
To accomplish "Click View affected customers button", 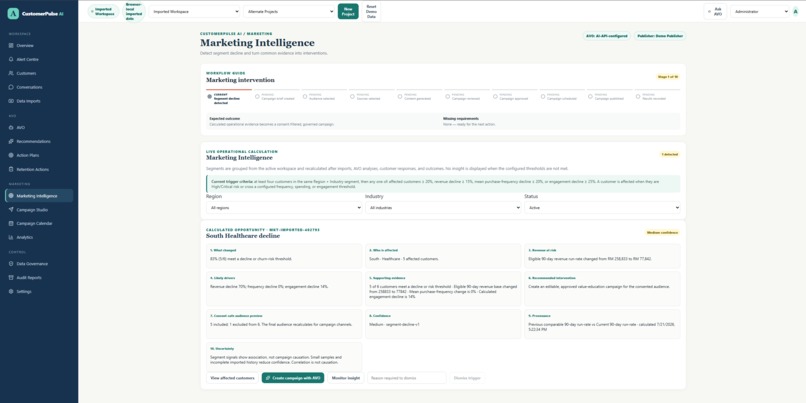I will point(232,378).
